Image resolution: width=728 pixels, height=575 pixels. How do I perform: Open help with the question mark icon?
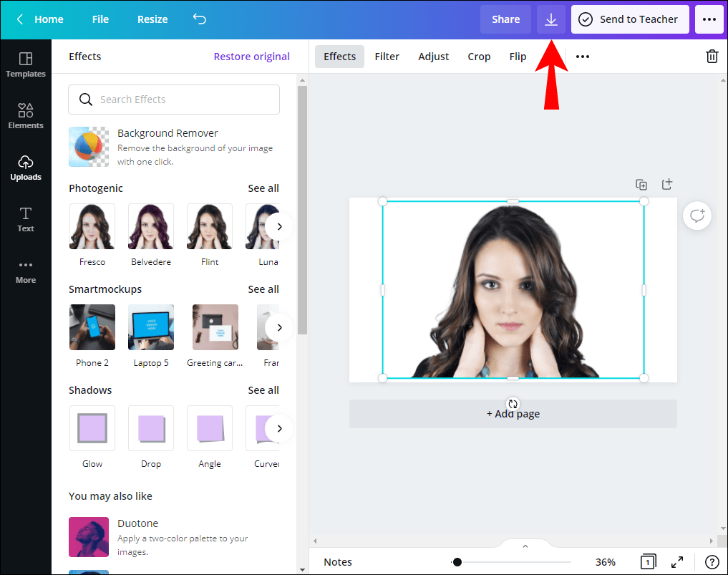click(711, 562)
